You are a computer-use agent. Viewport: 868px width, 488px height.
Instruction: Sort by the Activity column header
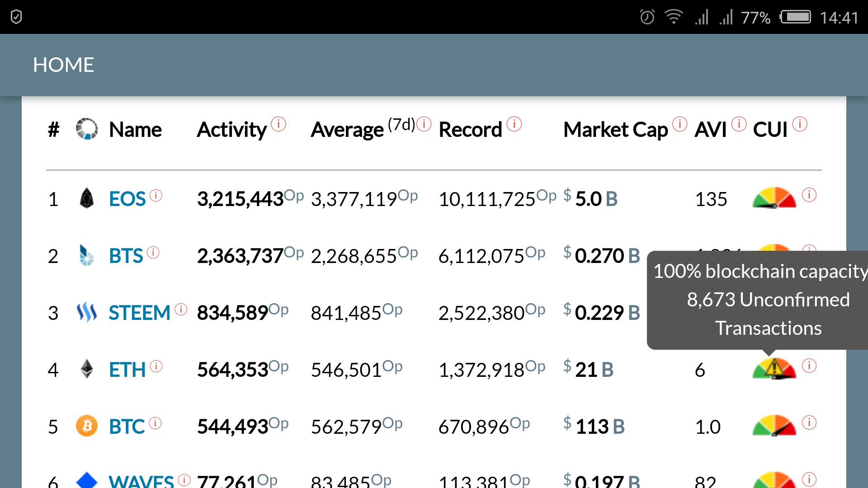tap(232, 130)
